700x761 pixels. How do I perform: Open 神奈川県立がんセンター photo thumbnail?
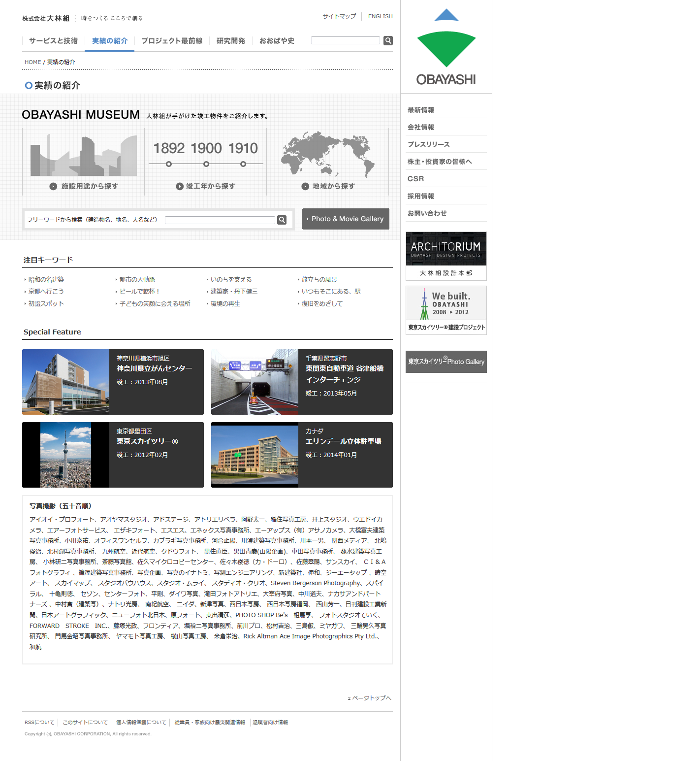pos(65,382)
